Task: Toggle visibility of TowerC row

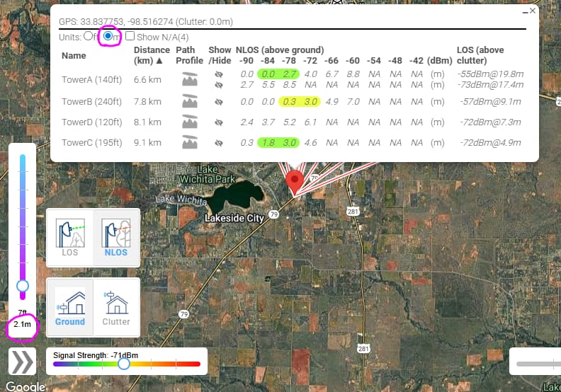Action: coord(219,142)
